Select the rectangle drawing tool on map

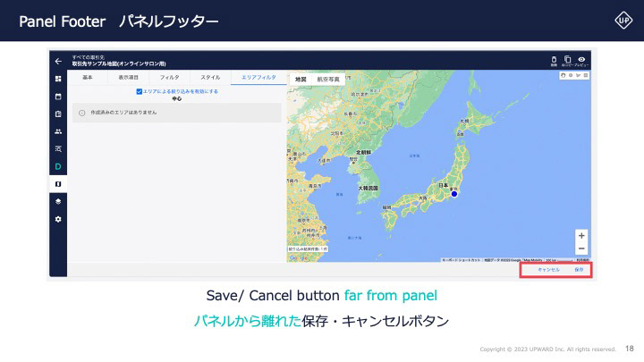pyautogui.click(x=586, y=75)
